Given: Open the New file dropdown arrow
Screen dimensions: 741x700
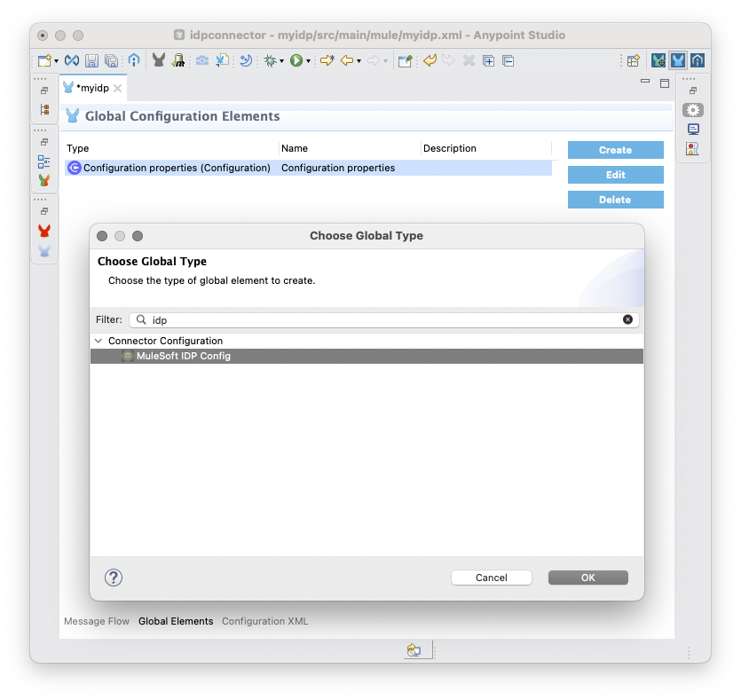Looking at the screenshot, I should 57,61.
